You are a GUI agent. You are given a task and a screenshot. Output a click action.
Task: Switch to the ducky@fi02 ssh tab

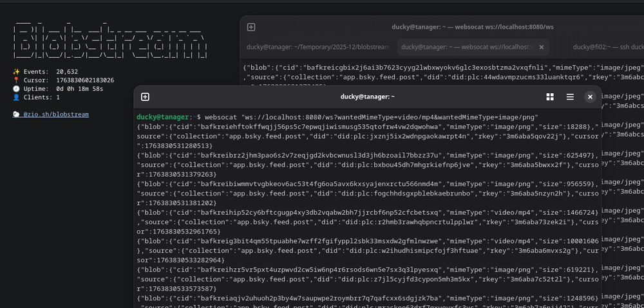(608, 47)
